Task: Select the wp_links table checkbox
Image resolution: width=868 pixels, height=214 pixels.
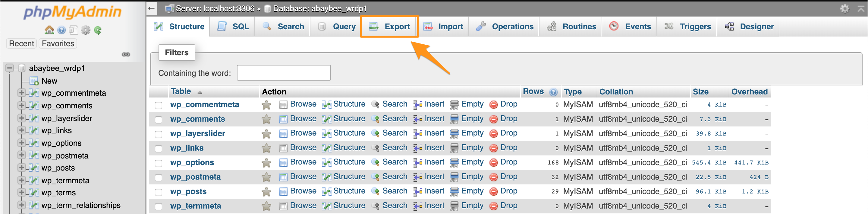Action: [158, 149]
